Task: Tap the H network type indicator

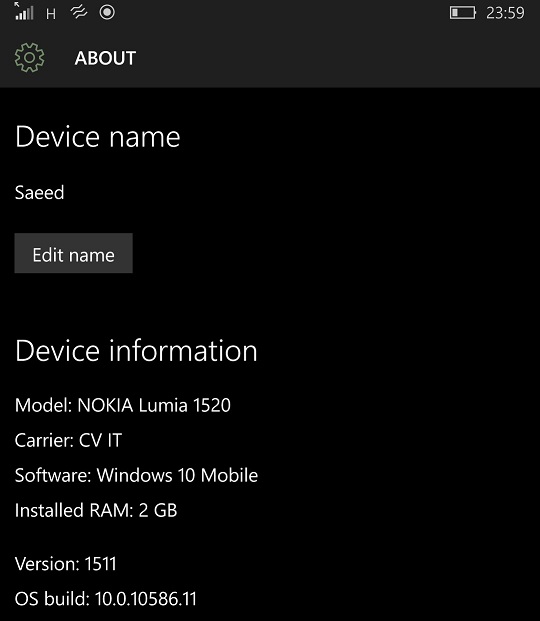Action: pyautogui.click(x=51, y=15)
